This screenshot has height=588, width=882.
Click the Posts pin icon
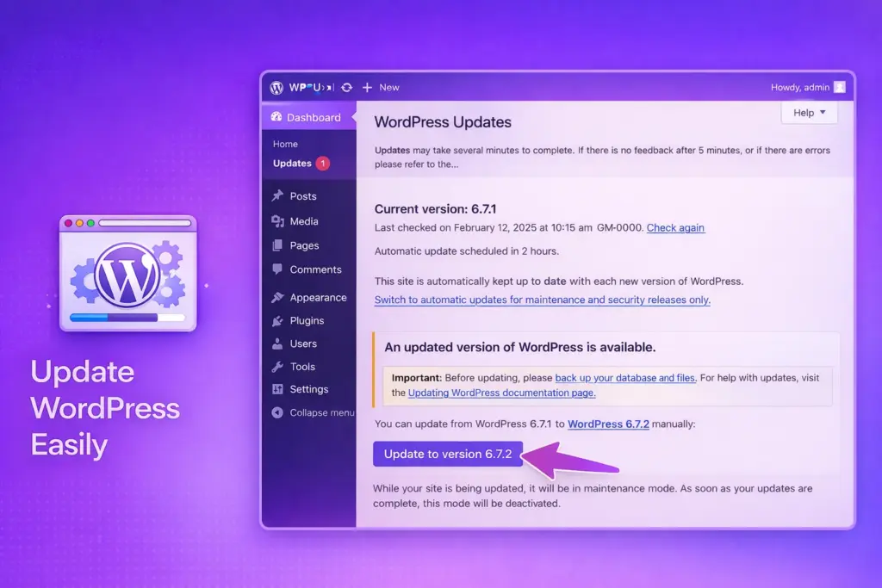pyautogui.click(x=277, y=196)
